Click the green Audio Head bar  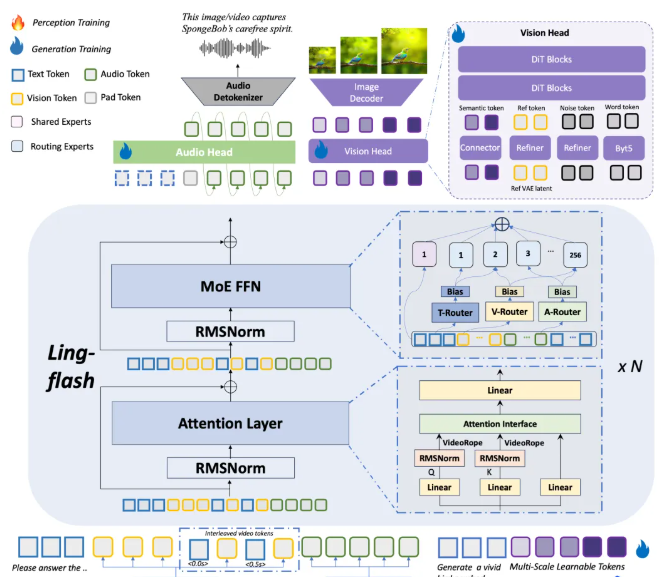click(205, 152)
